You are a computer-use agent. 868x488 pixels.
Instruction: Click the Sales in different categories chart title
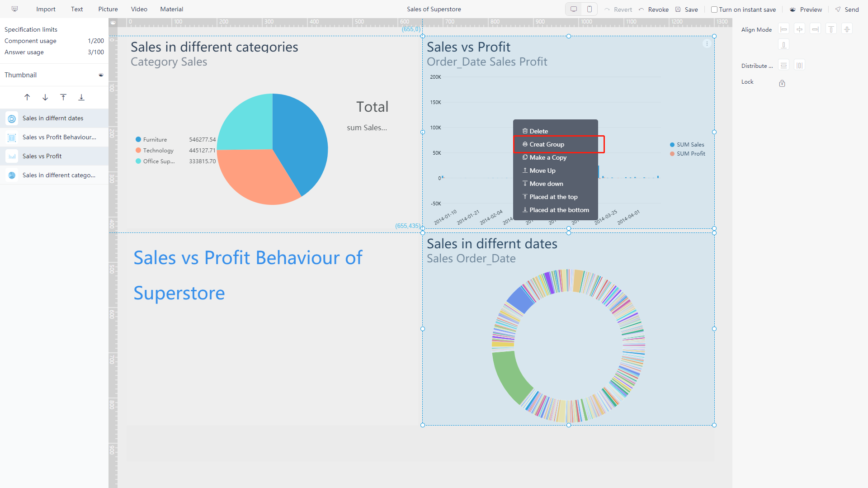[x=214, y=47]
